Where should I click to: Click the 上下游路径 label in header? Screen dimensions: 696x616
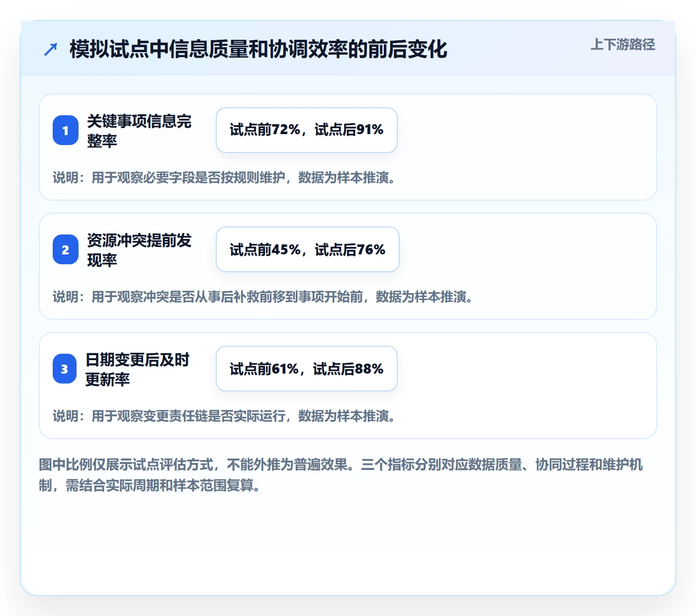click(623, 45)
